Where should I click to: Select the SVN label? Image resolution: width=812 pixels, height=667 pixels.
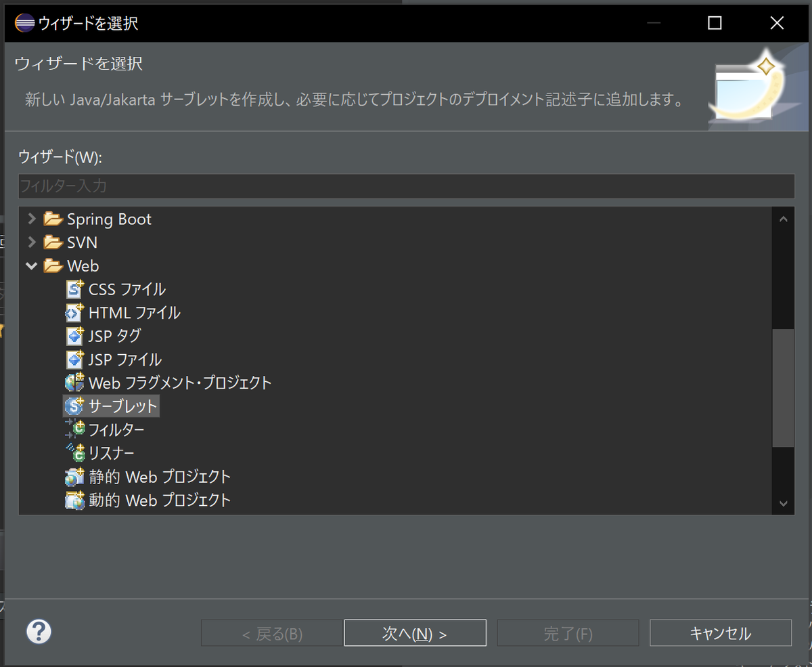pos(82,242)
